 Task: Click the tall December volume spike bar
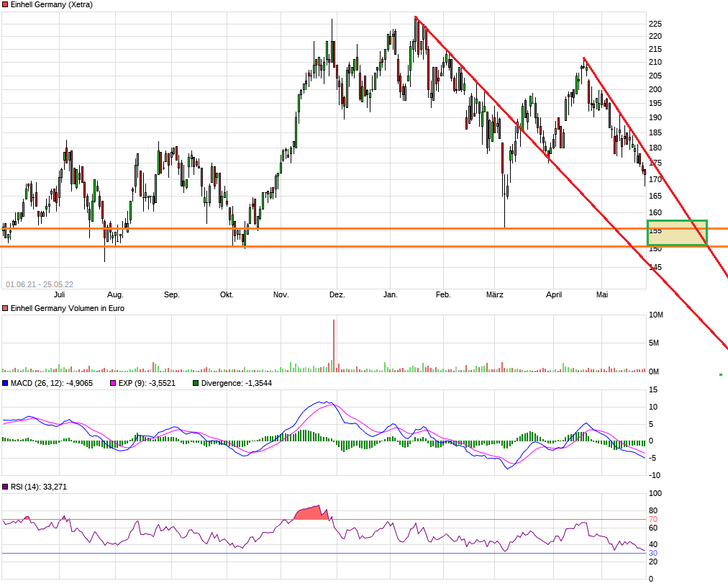click(334, 346)
